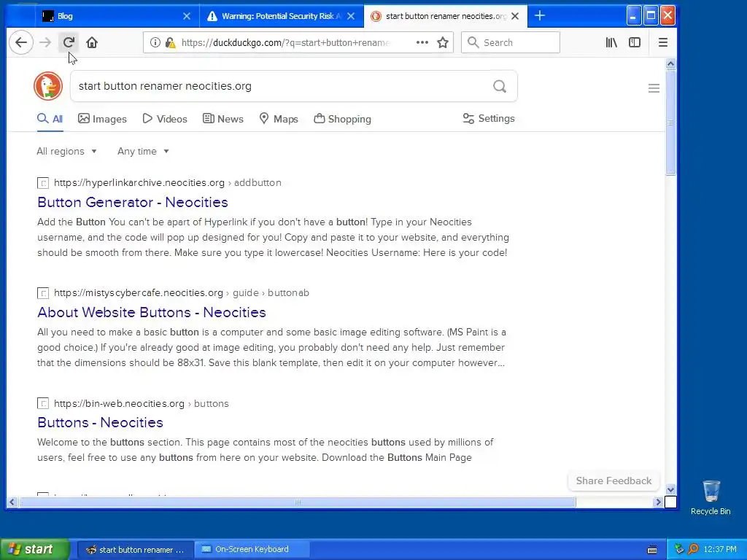This screenshot has height=560, width=747.
Task: Expand the Any time filter dropdown
Action: (x=144, y=152)
